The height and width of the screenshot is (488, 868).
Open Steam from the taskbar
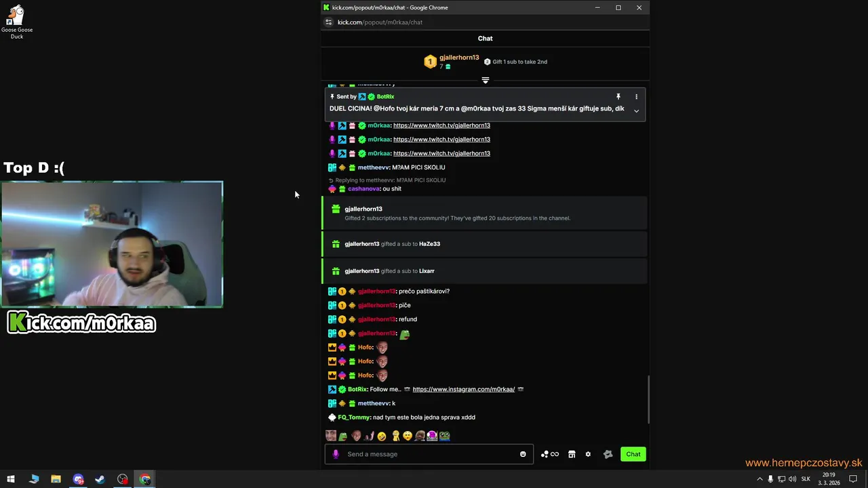tap(100, 479)
